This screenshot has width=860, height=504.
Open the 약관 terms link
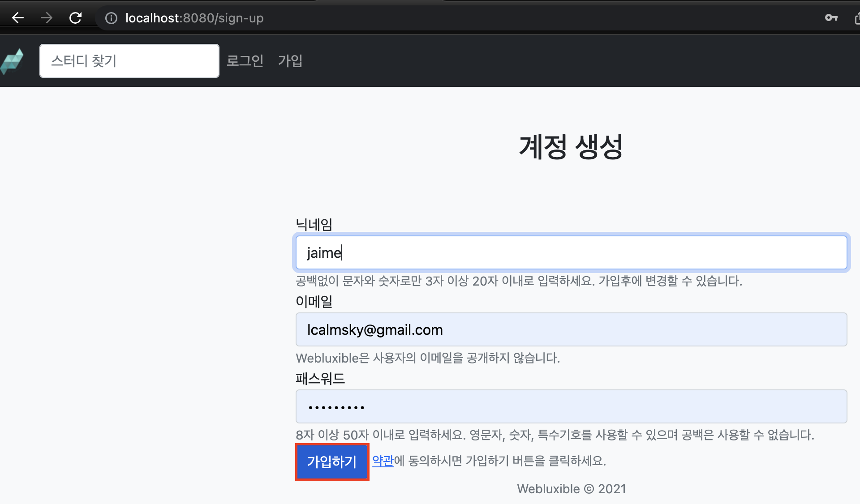click(x=383, y=461)
